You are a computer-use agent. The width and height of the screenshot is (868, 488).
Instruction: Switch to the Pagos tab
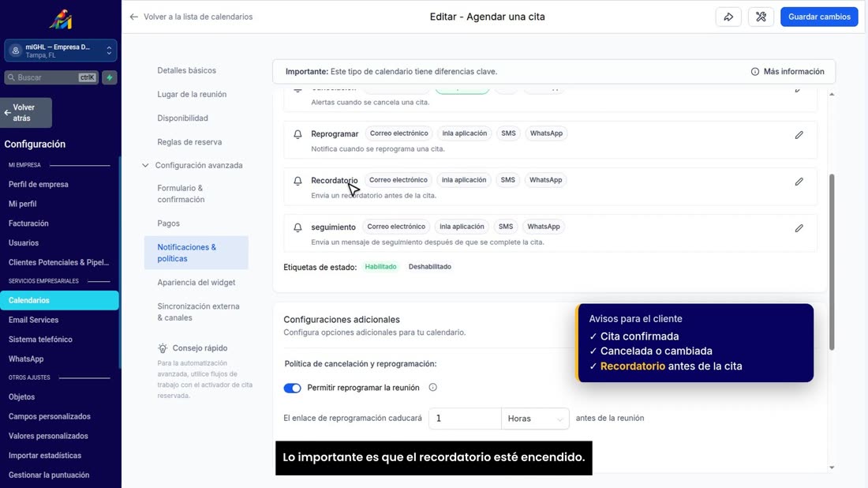168,223
